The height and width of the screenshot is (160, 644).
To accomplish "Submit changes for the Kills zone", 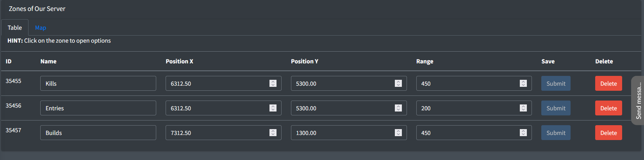I will pos(556,83).
